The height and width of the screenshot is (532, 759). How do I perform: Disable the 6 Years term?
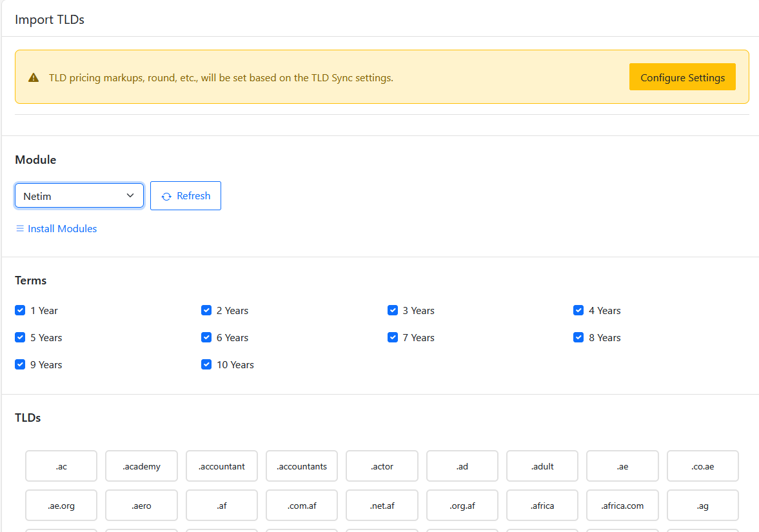point(206,337)
